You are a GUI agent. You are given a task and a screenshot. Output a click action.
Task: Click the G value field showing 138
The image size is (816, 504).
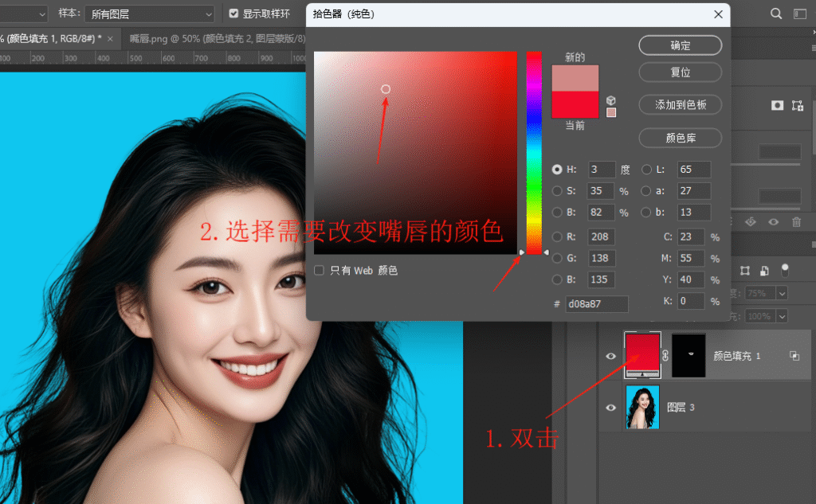(x=601, y=258)
